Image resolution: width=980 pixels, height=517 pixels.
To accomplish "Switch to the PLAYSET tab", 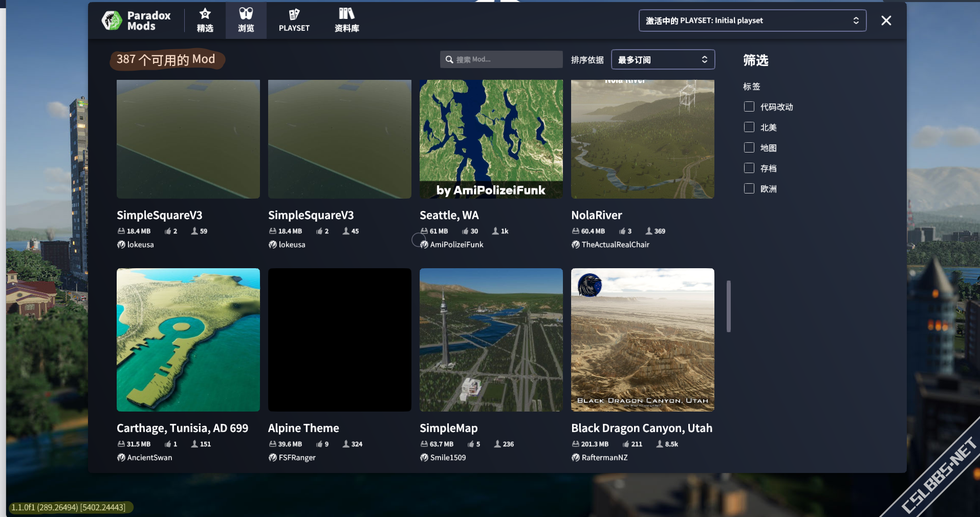I will [294, 20].
